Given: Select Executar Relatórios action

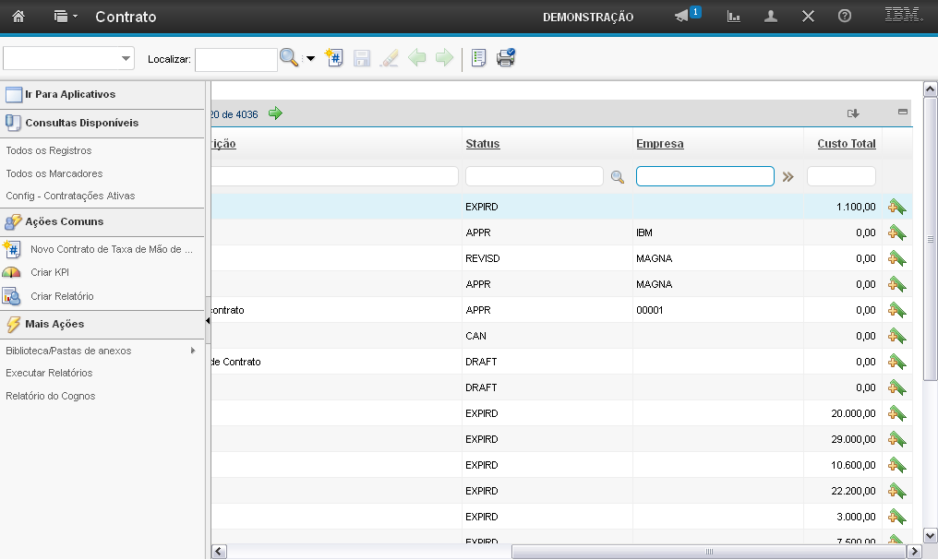Looking at the screenshot, I should tap(49, 373).
